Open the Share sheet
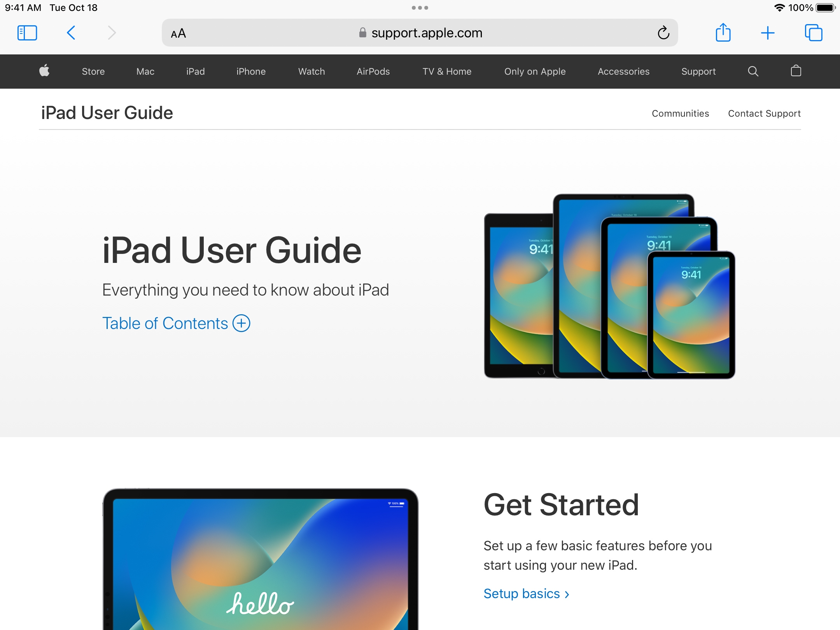The height and width of the screenshot is (630, 840). [x=723, y=32]
